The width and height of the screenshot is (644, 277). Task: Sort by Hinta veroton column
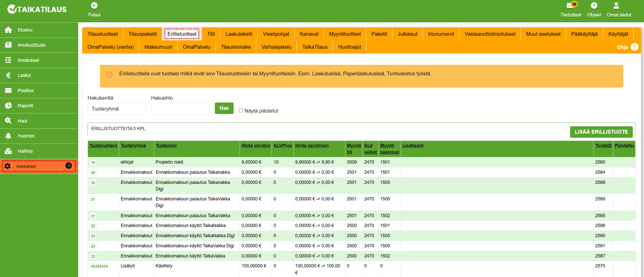256,146
